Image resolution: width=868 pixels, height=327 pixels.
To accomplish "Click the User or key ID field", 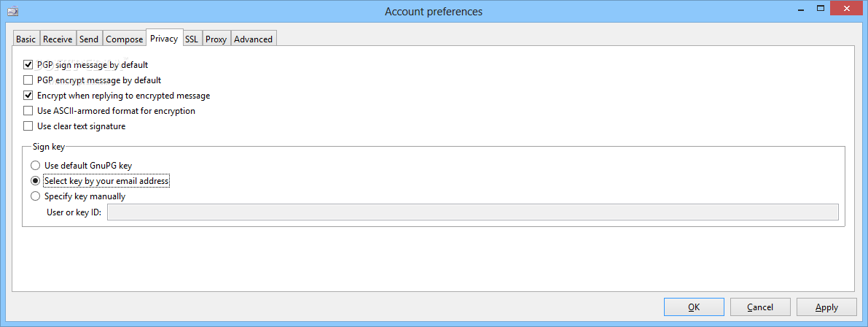I will pos(472,212).
